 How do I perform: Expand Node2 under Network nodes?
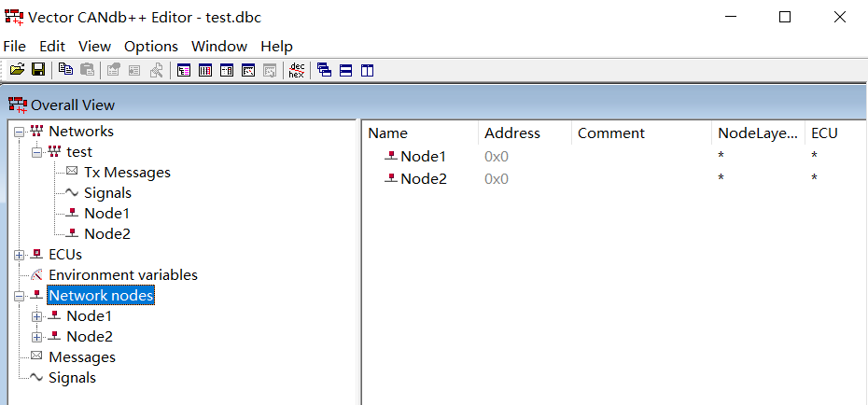point(37,337)
